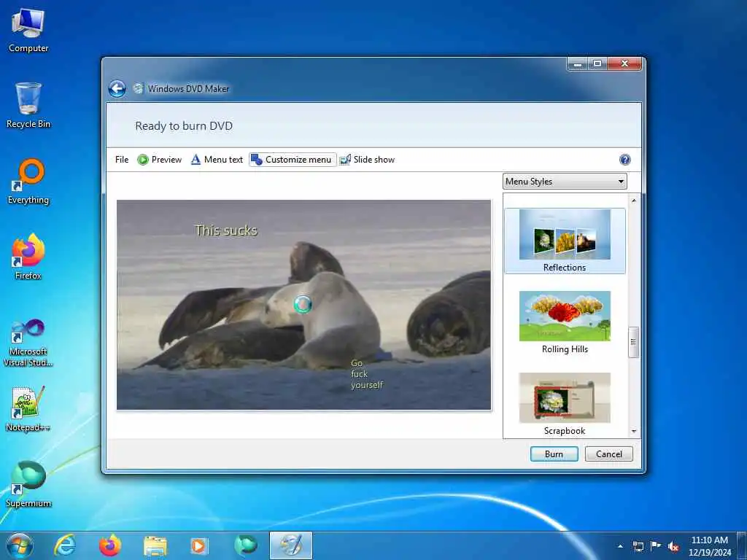Open the Action Center flag icon
747x560 pixels.
tap(656, 546)
